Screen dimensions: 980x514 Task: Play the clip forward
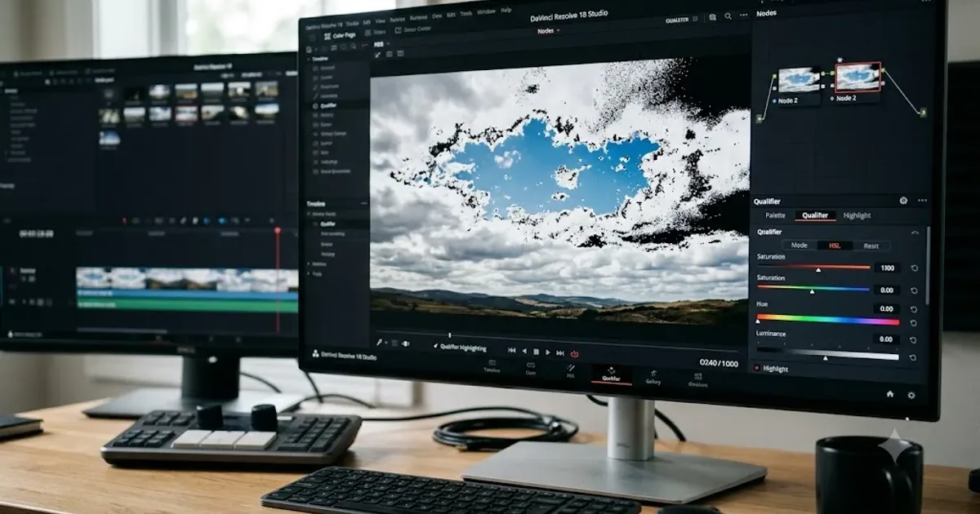[548, 352]
